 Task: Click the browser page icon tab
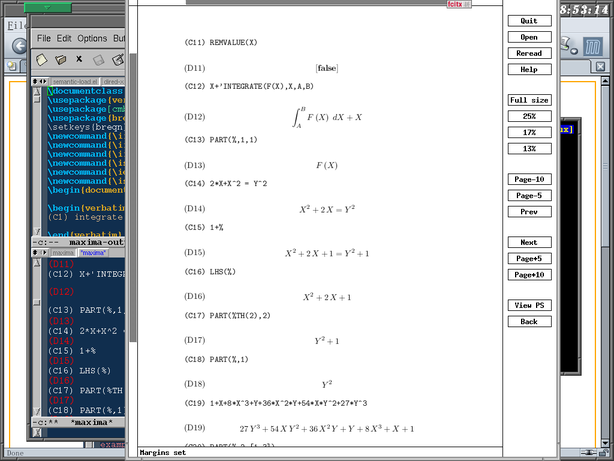click(x=12, y=66)
